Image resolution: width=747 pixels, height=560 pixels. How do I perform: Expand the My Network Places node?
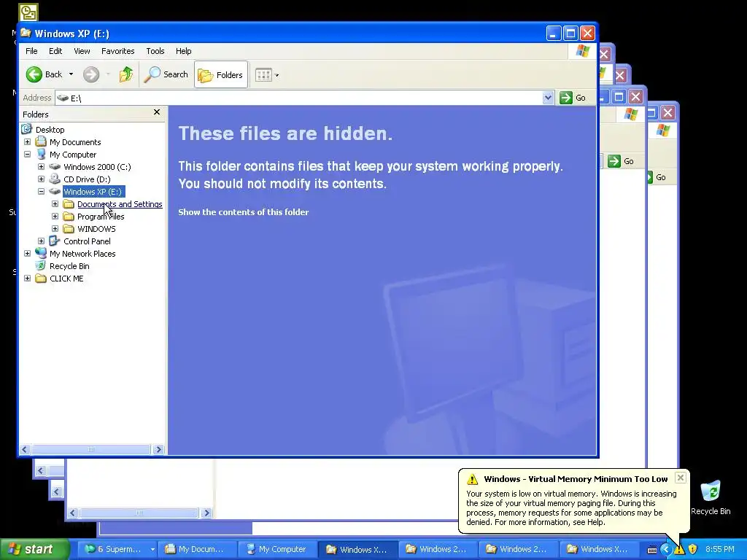(x=27, y=253)
